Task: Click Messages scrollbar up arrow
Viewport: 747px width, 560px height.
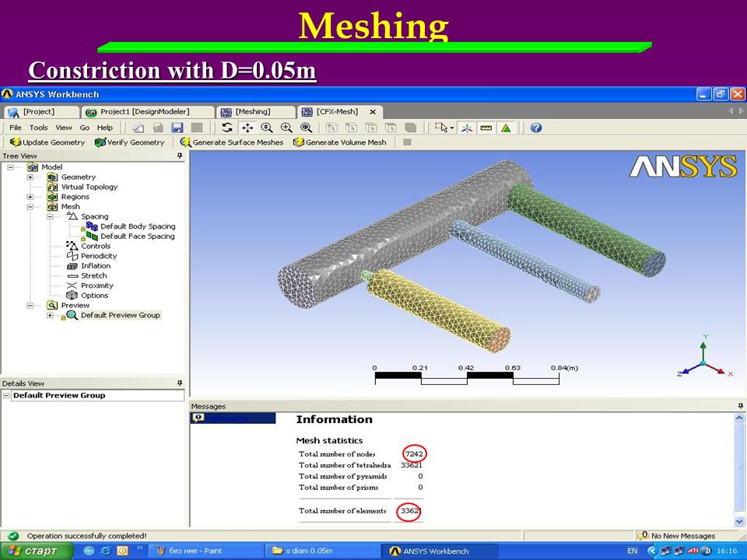Action: (x=739, y=418)
